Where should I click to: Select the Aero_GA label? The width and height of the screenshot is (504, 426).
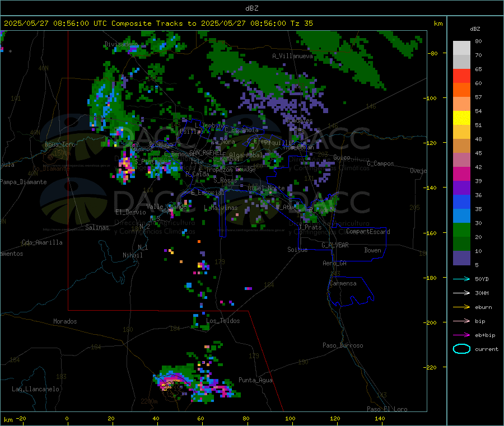335,263
